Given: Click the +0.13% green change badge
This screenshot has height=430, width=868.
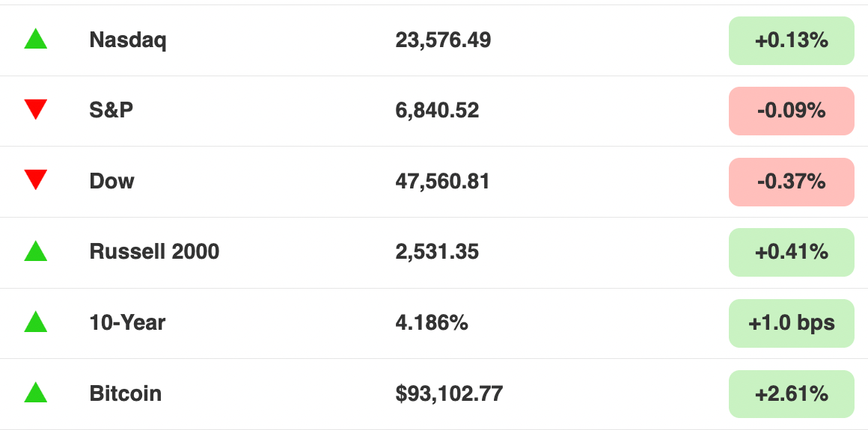Looking at the screenshot, I should [792, 40].
